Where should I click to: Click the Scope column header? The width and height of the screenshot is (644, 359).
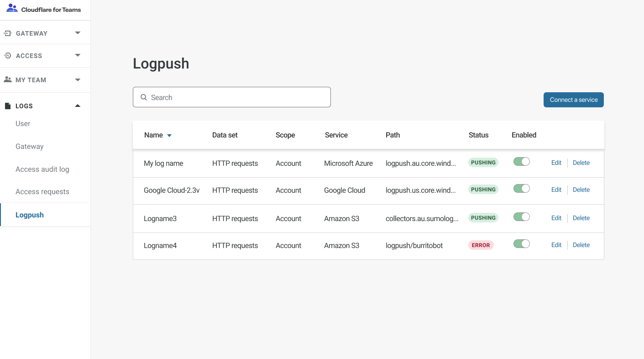285,135
